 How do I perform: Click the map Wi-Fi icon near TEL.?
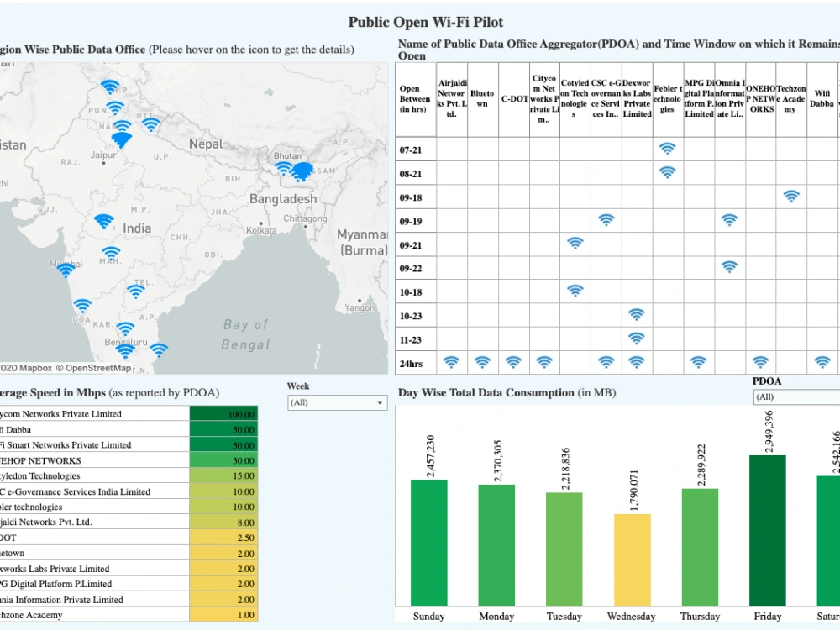click(x=135, y=291)
